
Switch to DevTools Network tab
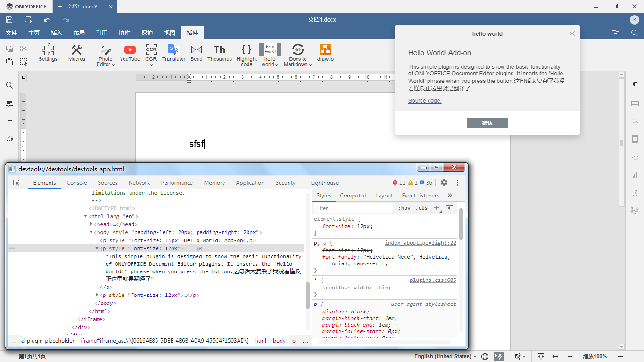[140, 183]
